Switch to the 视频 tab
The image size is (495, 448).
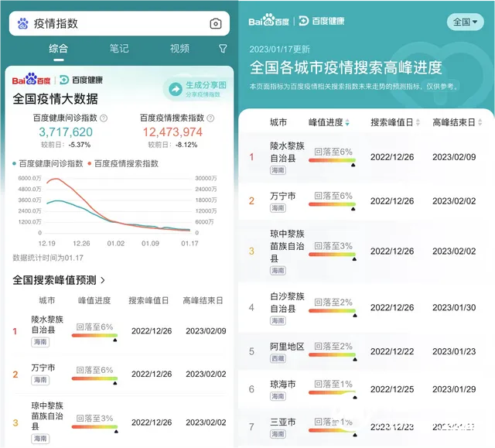[x=179, y=49]
